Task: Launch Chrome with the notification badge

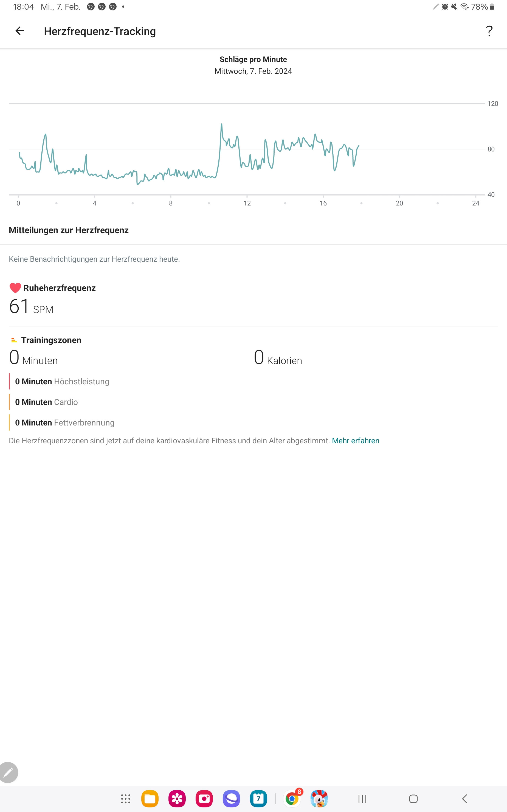Action: click(292, 799)
